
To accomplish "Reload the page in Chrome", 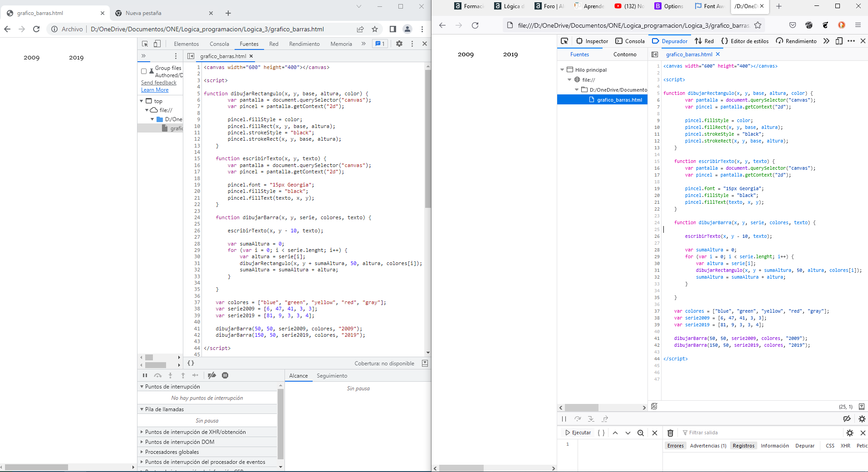I will tap(36, 29).
